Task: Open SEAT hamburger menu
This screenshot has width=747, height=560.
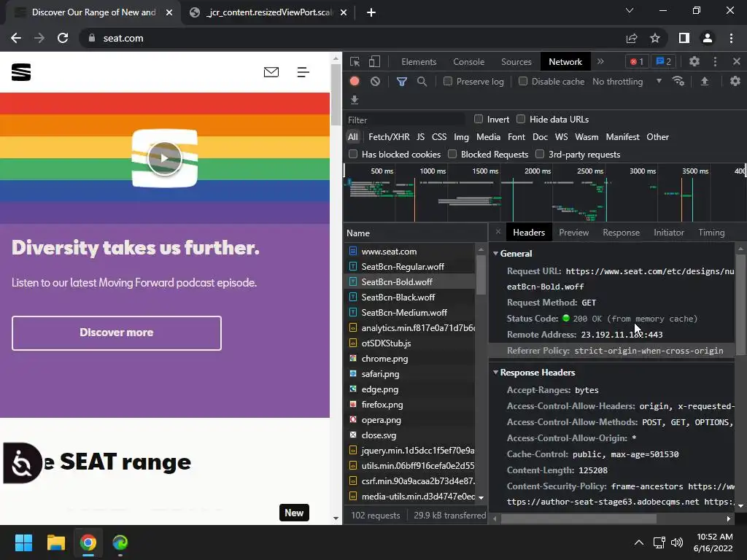Action: point(303,72)
